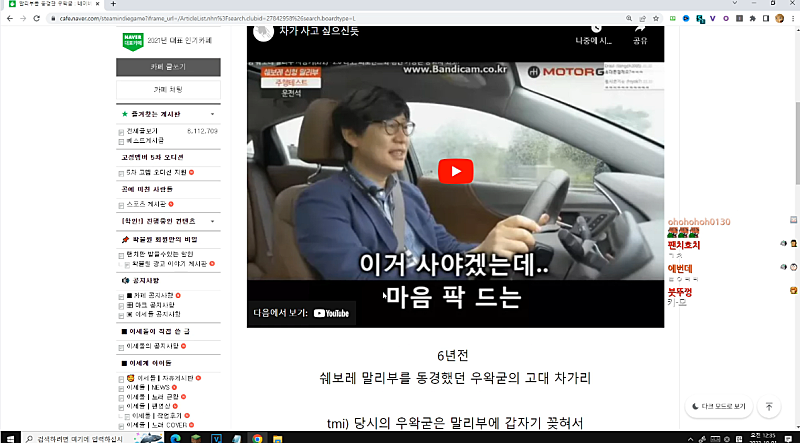This screenshot has height=443, width=800.
Task: Click the 카페 채팅 tab button
Action: click(x=168, y=89)
